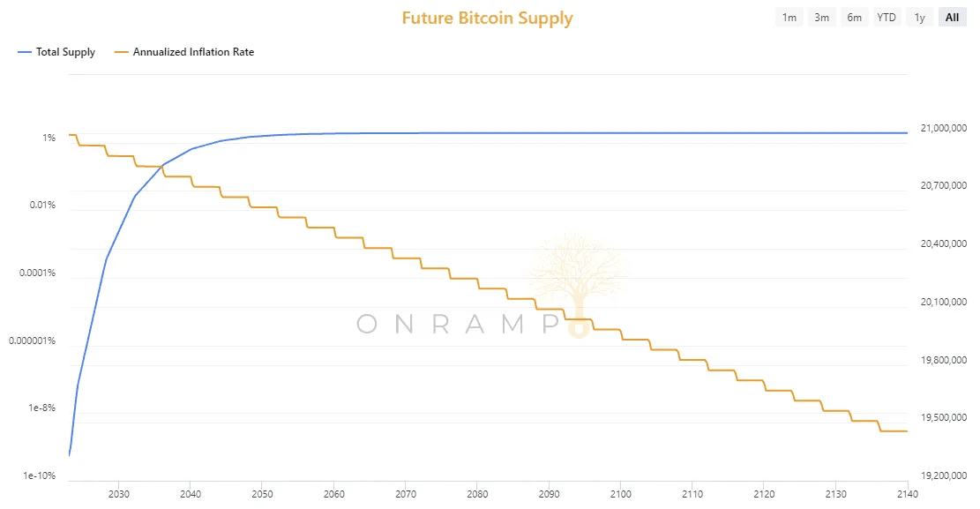Click the 2100 x-axis label
Viewport: 980px width, 509px height.
[x=620, y=492]
